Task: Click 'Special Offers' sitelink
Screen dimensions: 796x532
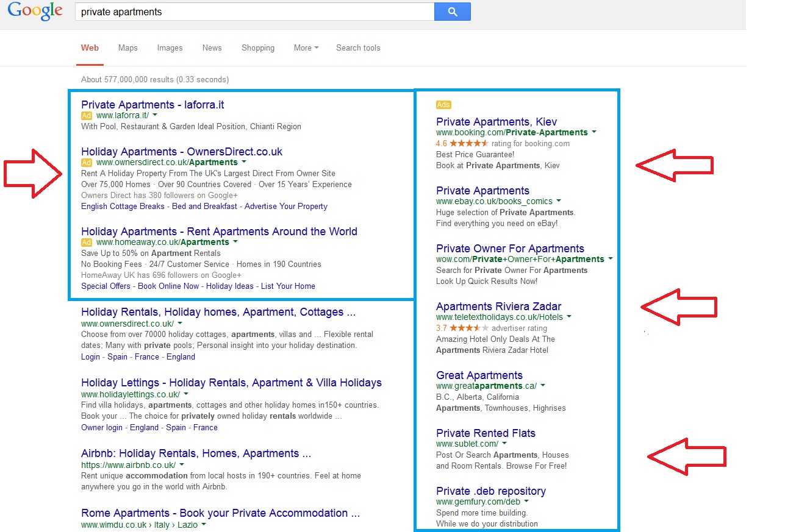Action: (x=106, y=286)
